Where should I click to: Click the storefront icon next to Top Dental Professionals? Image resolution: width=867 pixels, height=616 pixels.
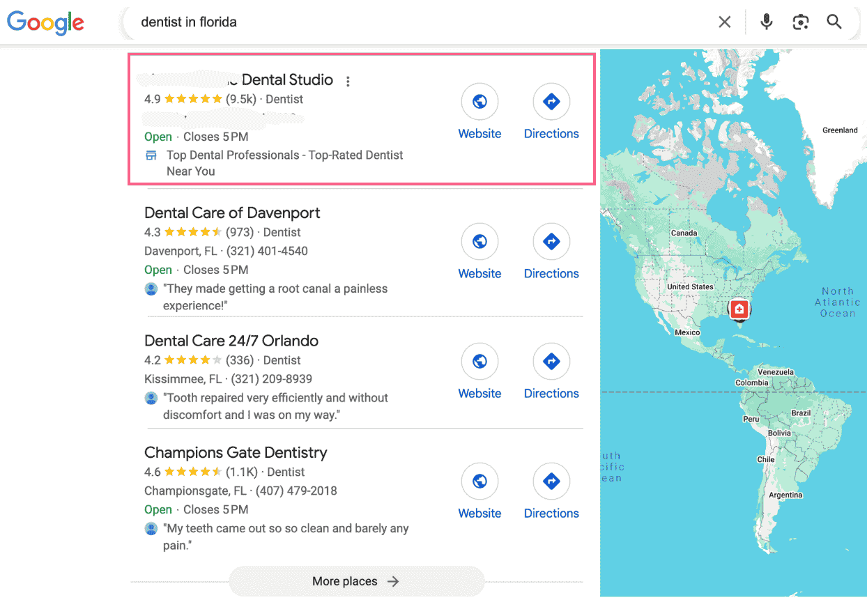click(x=151, y=155)
